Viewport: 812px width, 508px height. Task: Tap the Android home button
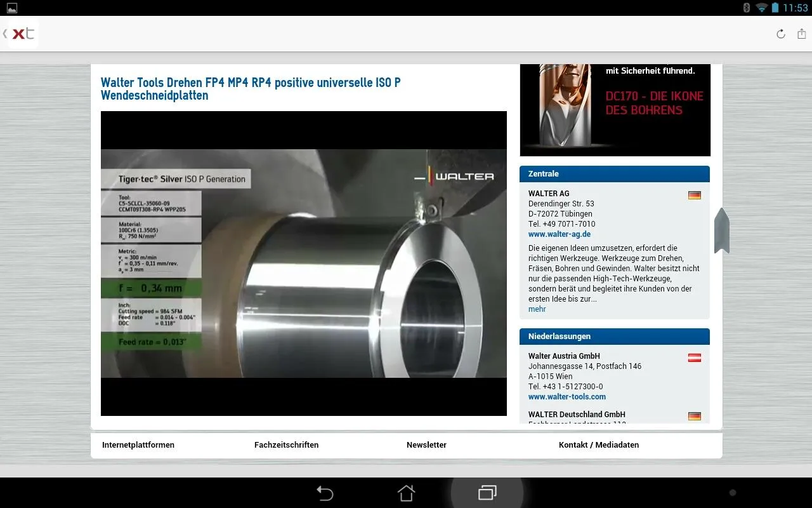pos(406,493)
